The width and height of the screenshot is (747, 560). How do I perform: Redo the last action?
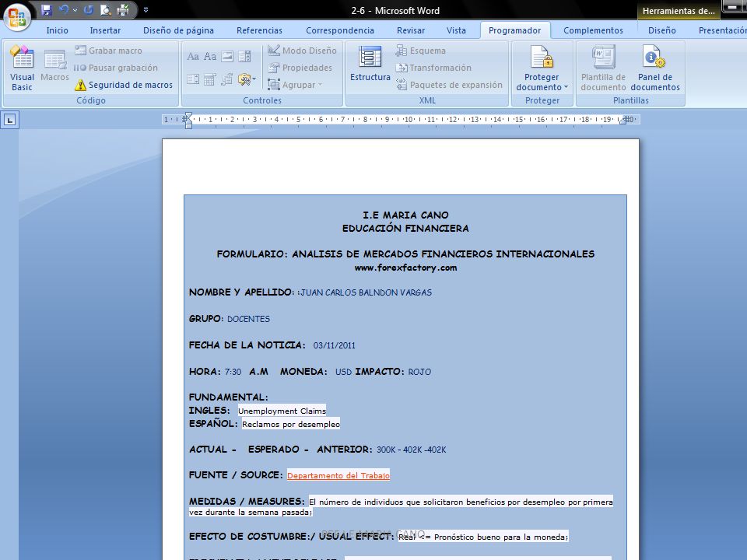point(88,9)
